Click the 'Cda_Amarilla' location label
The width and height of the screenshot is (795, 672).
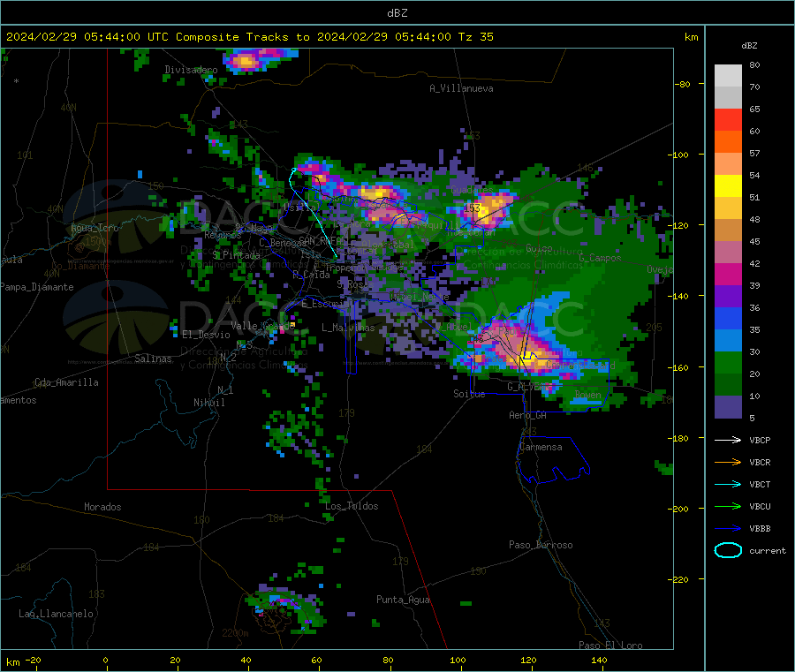pos(66,382)
